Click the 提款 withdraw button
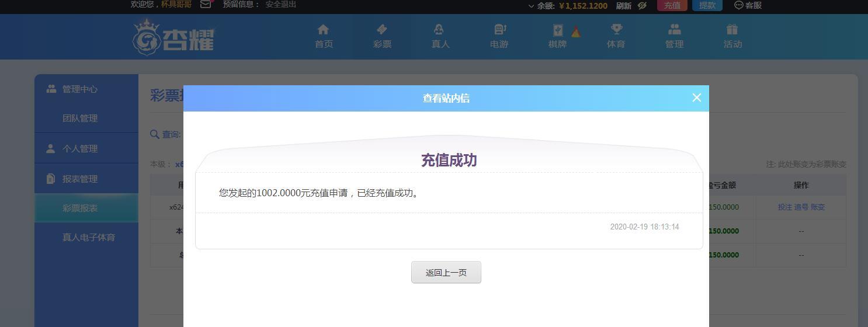The width and height of the screenshot is (868, 327). click(x=707, y=5)
